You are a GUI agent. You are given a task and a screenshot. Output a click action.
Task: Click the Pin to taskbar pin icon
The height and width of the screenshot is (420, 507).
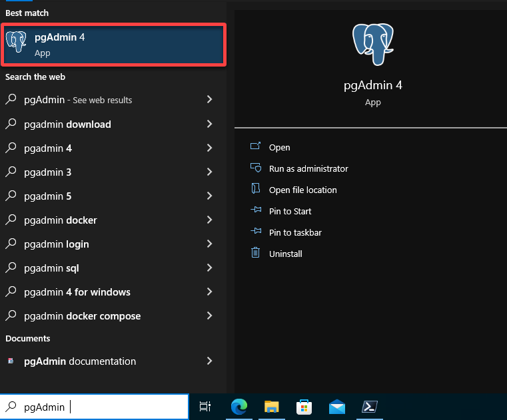[256, 232]
